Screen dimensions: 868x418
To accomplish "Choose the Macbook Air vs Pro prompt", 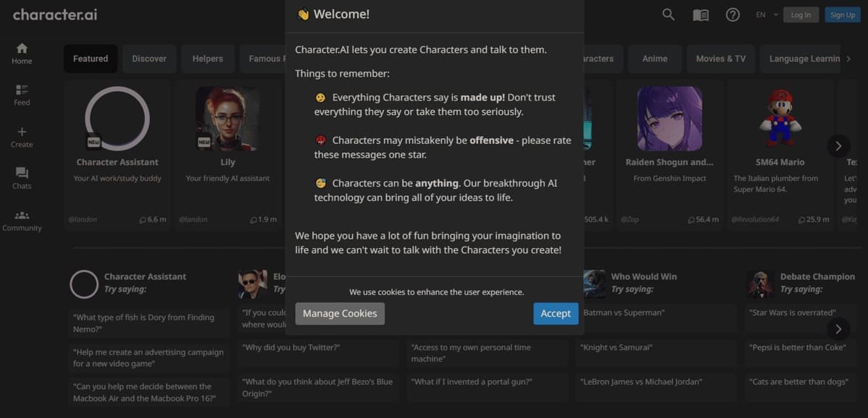I will point(149,392).
